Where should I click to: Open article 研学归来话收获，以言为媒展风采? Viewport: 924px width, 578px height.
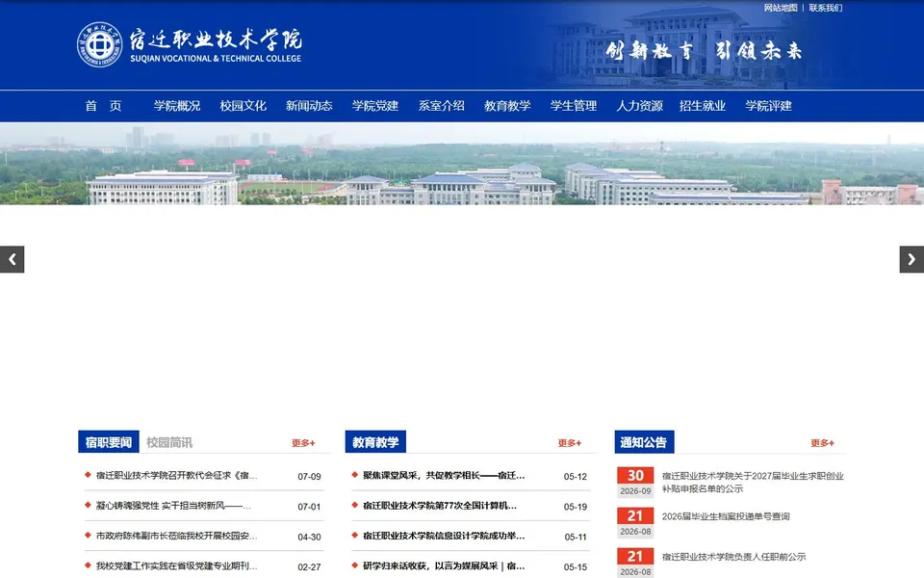click(444, 565)
